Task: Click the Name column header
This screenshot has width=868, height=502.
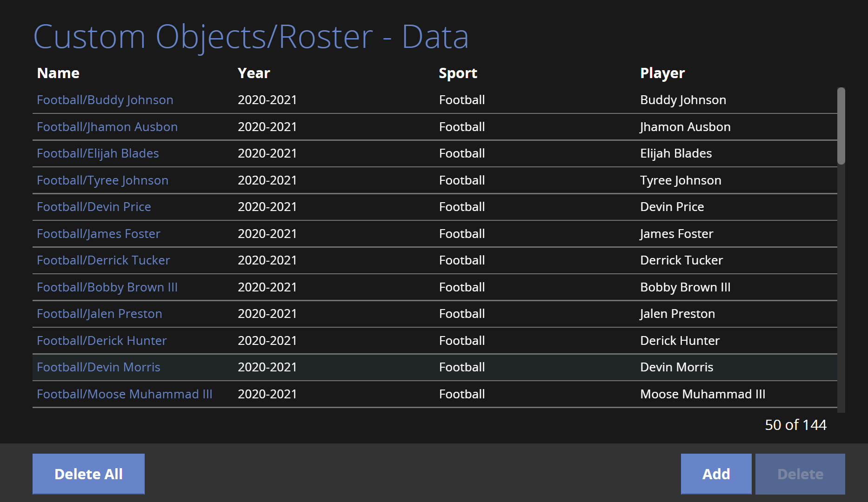Action: [x=58, y=73]
